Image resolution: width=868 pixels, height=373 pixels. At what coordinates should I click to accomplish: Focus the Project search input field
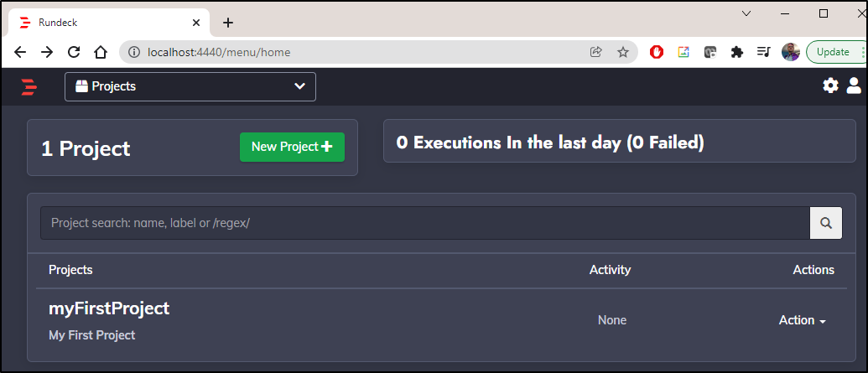425,223
